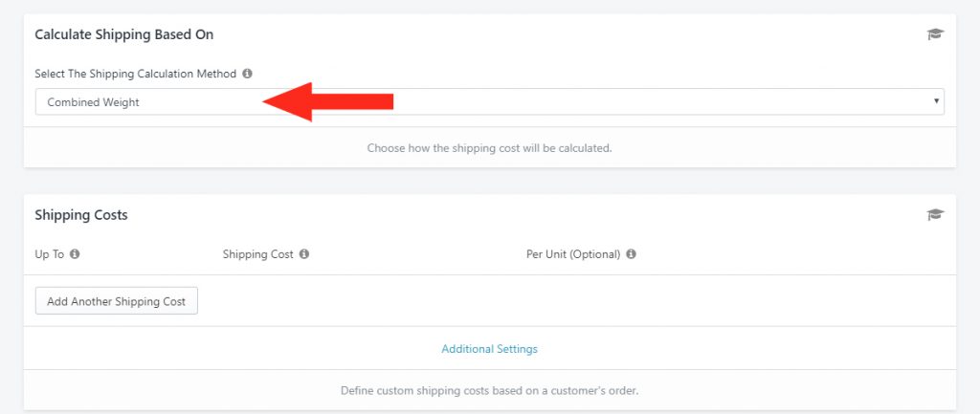Viewport: 980px width, 414px height.
Task: Click the gray background gap between the two panels
Action: (x=489, y=181)
